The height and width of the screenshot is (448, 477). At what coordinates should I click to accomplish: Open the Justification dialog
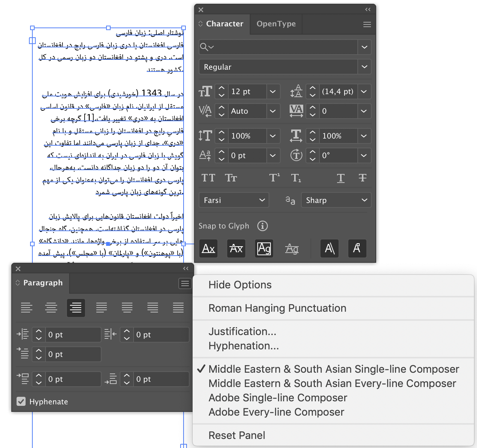242,332
